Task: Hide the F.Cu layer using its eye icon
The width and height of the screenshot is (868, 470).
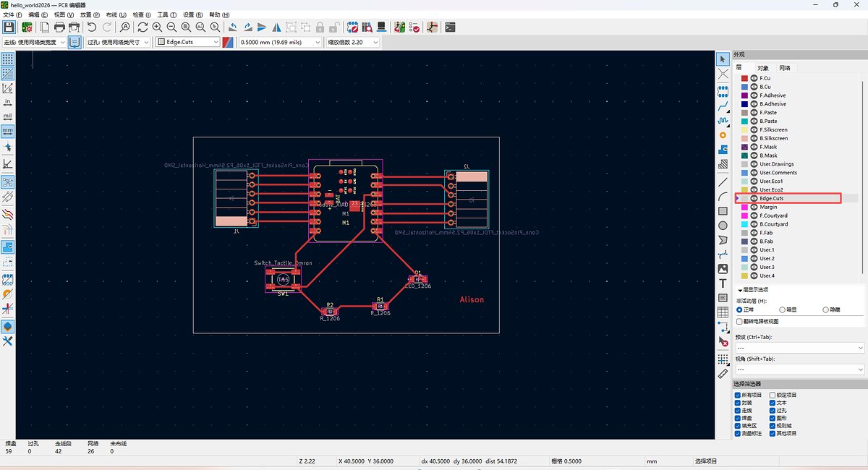Action: coord(754,77)
